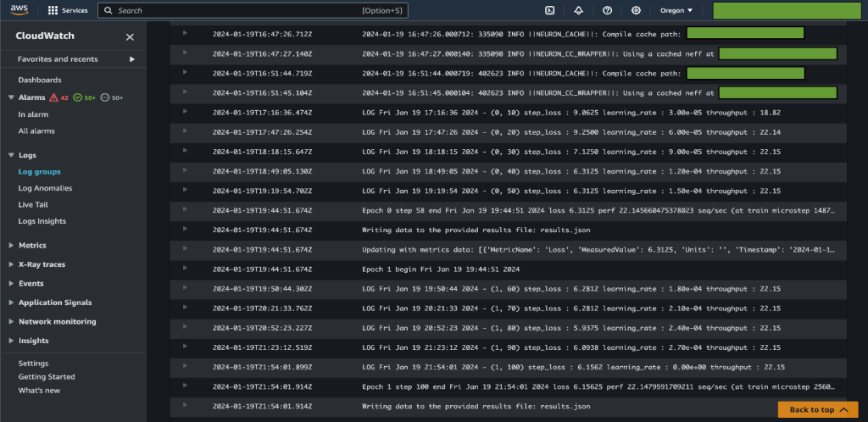Expand the log row timestamped 16:47:26.712Z
This screenshot has height=422, width=868.
(185, 33)
